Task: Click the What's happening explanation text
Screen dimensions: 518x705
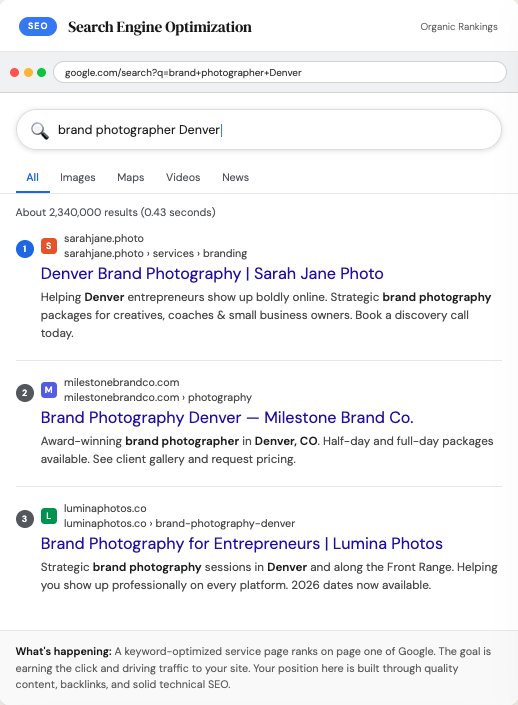Action: pos(253,668)
